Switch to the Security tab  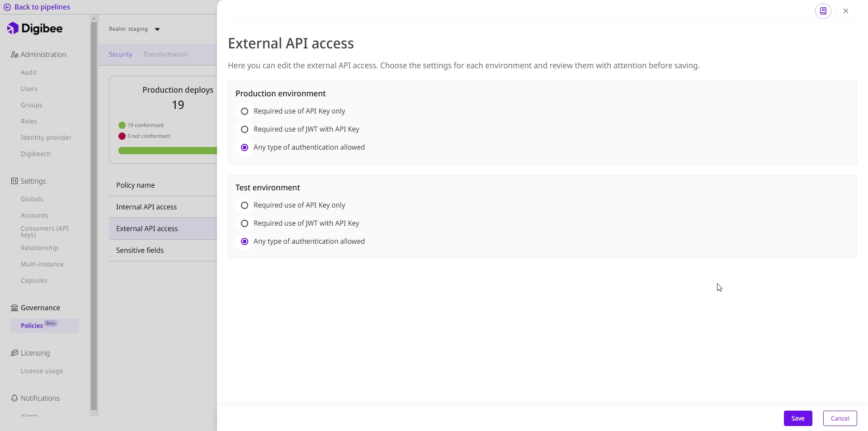[120, 54]
